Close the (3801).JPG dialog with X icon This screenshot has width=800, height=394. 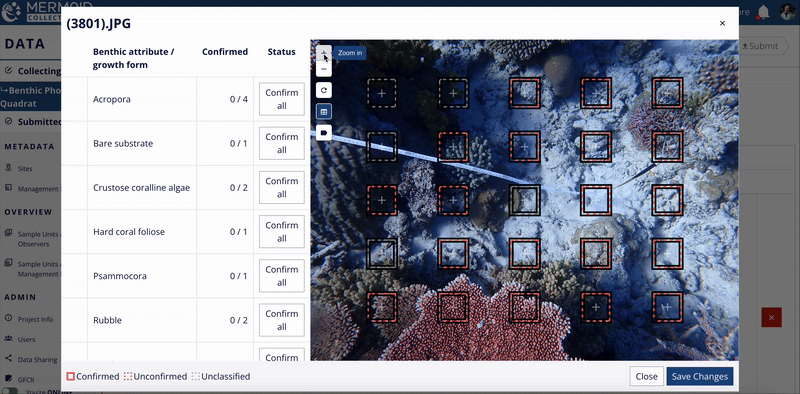[722, 23]
